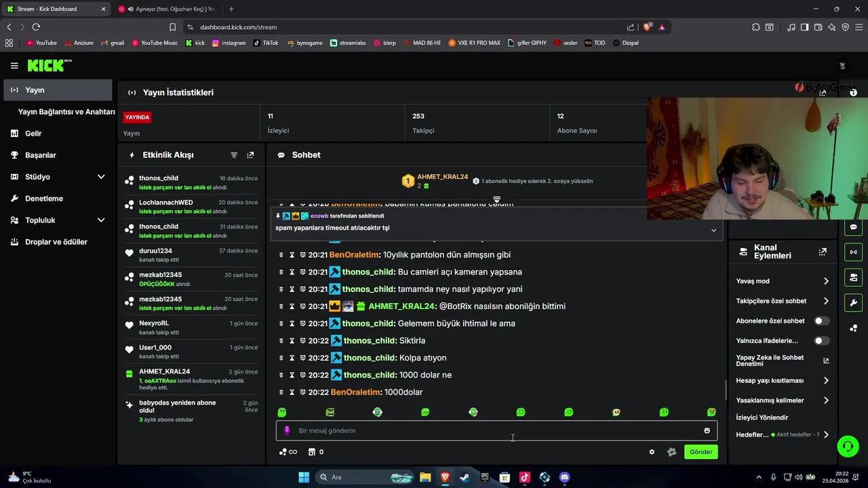Open the channel actions icon in right sidebar
Image resolution: width=868 pixels, height=488 pixels.
click(x=854, y=277)
